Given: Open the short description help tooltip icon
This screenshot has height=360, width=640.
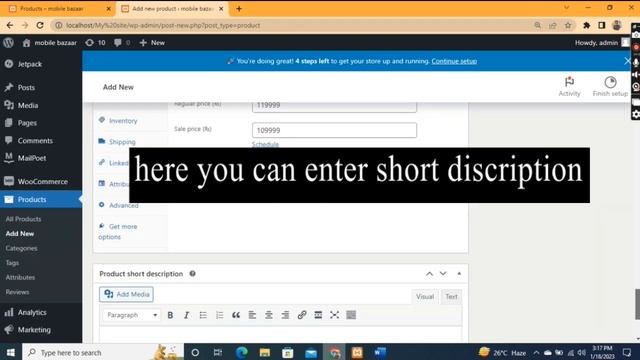Looking at the screenshot, I should coord(192,273).
